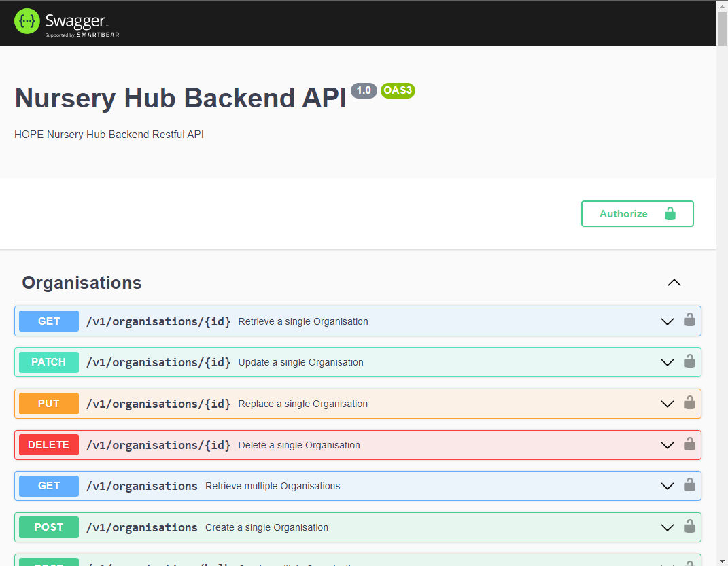Expand the POST Create a single Organisation endpoint
Viewport: 728px width, 566px height.
coord(667,527)
